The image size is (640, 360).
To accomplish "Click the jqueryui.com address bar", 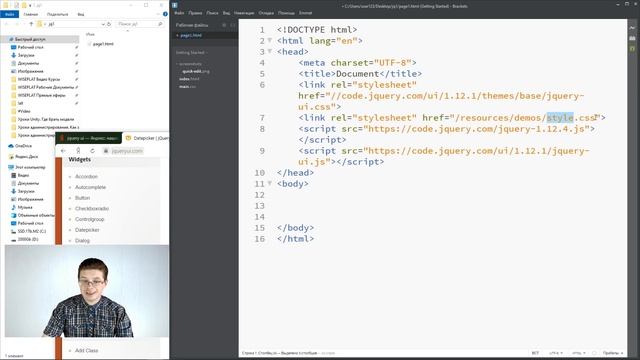I will coord(127,151).
